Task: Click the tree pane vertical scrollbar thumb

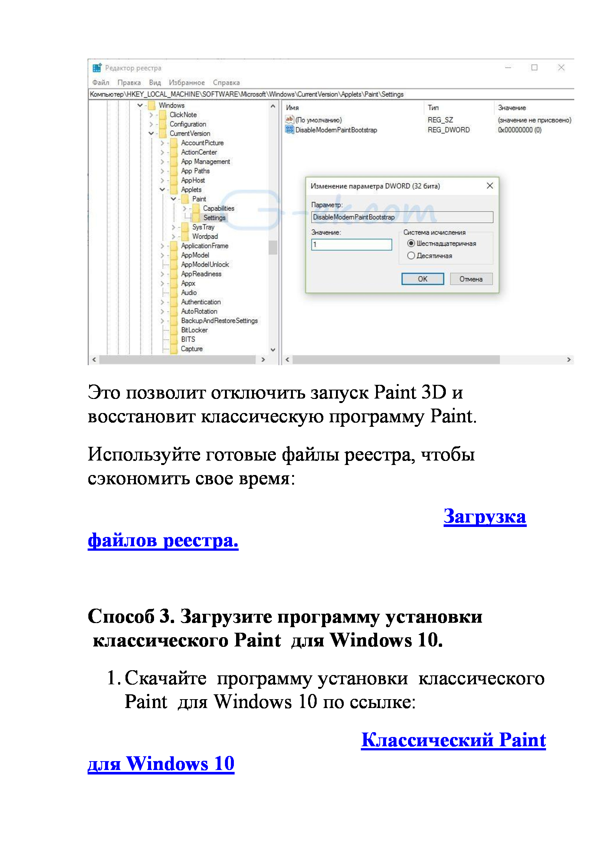Action: click(x=272, y=248)
